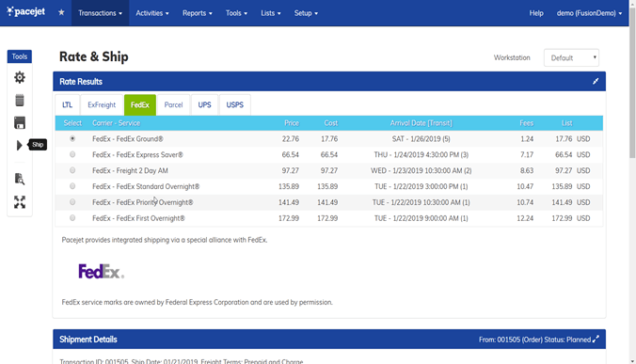Image resolution: width=636 pixels, height=364 pixels.
Task: Open the Transactions menu
Action: point(100,13)
